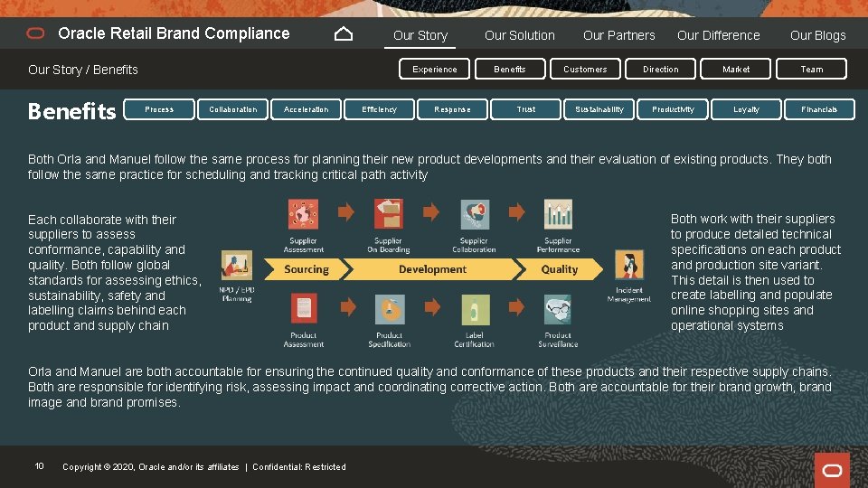The width and height of the screenshot is (868, 488).
Task: Open the Supplier Assessment icon
Action: tap(303, 214)
